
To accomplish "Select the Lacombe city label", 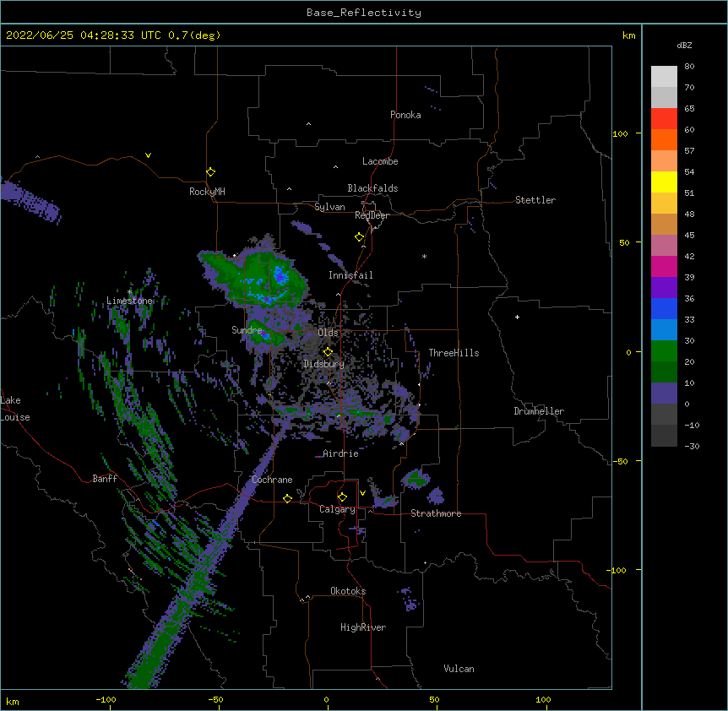I will [x=380, y=161].
